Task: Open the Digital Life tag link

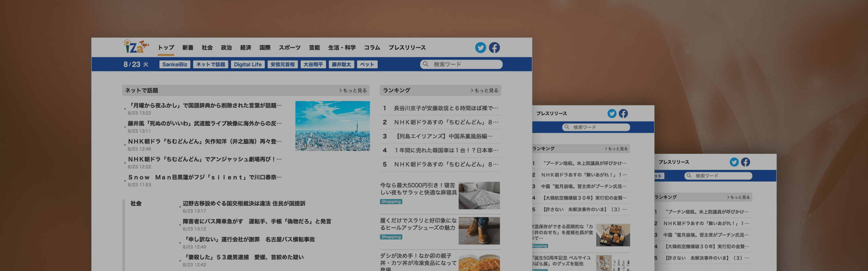Action: [x=248, y=64]
